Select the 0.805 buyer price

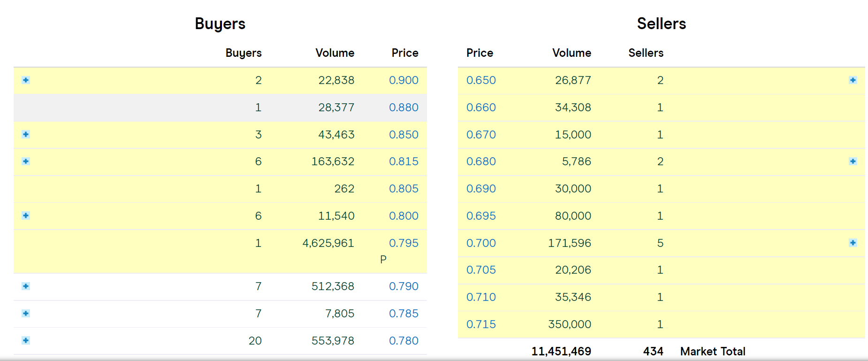[x=404, y=189]
